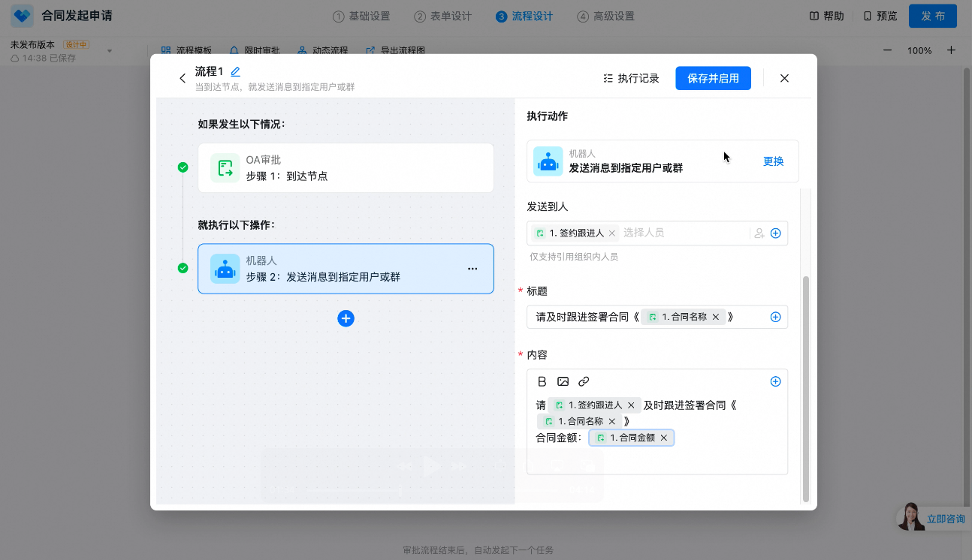Click 保存并启用 button

pyautogui.click(x=713, y=78)
